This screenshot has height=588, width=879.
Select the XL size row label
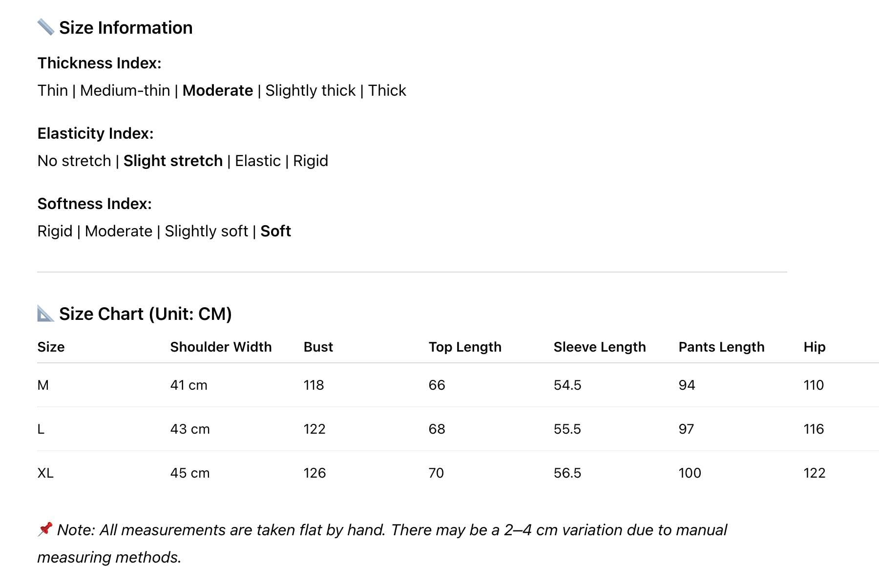pos(45,473)
